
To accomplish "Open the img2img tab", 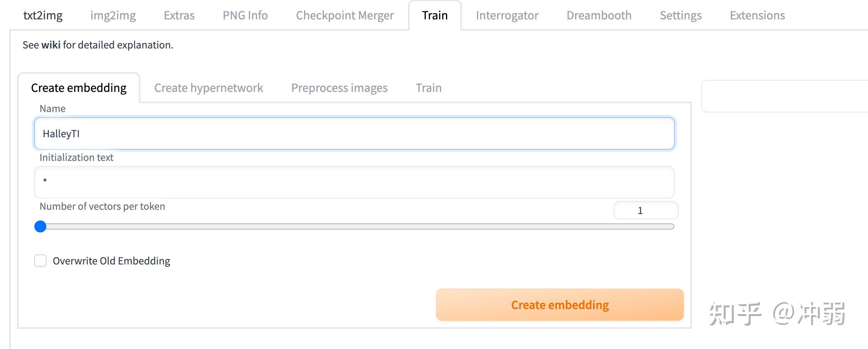I will 113,16.
